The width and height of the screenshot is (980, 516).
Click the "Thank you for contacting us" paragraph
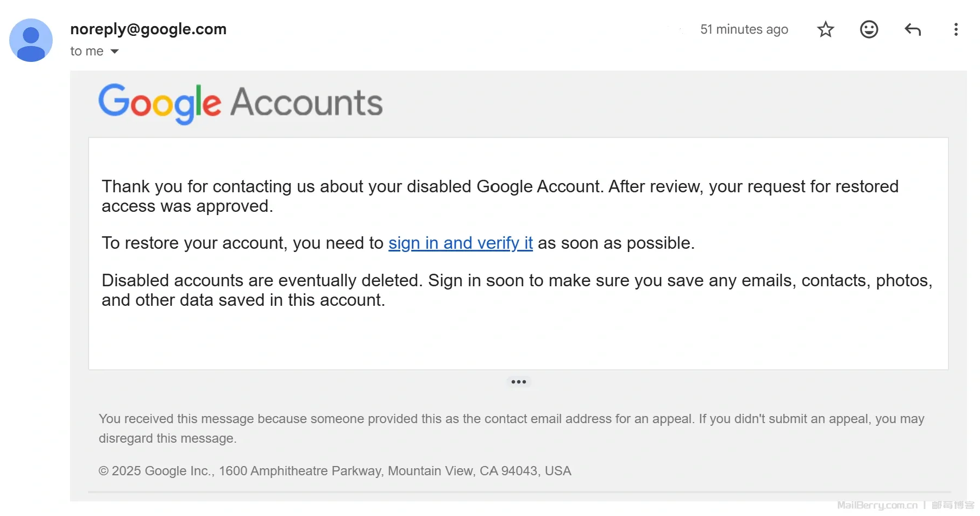(x=500, y=196)
